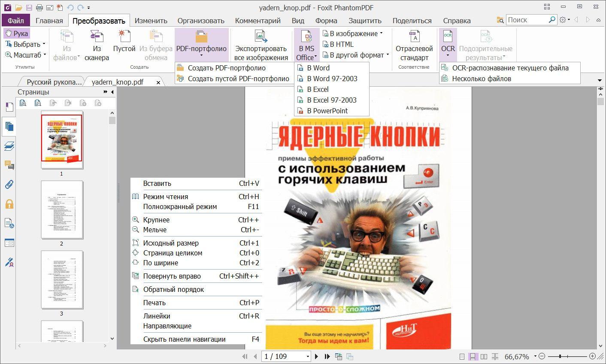
Task: Expand the Страницы panel with double arrow
Action: tap(106, 92)
